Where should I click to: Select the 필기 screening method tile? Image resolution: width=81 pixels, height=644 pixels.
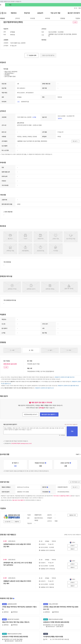pos(50,350)
